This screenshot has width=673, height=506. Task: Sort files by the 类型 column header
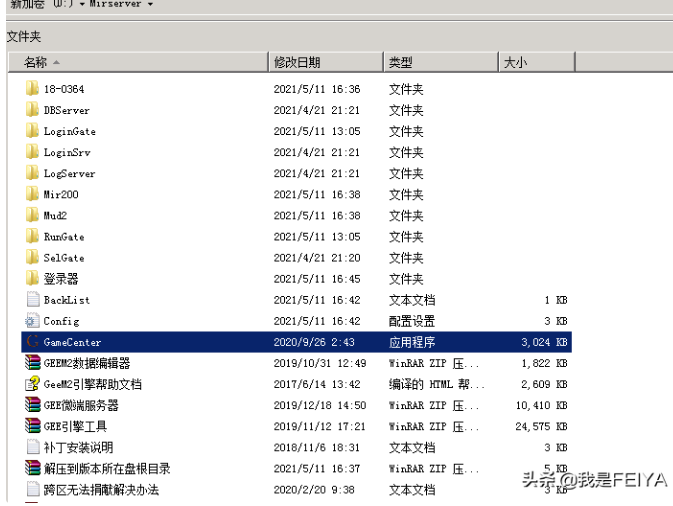441,62
